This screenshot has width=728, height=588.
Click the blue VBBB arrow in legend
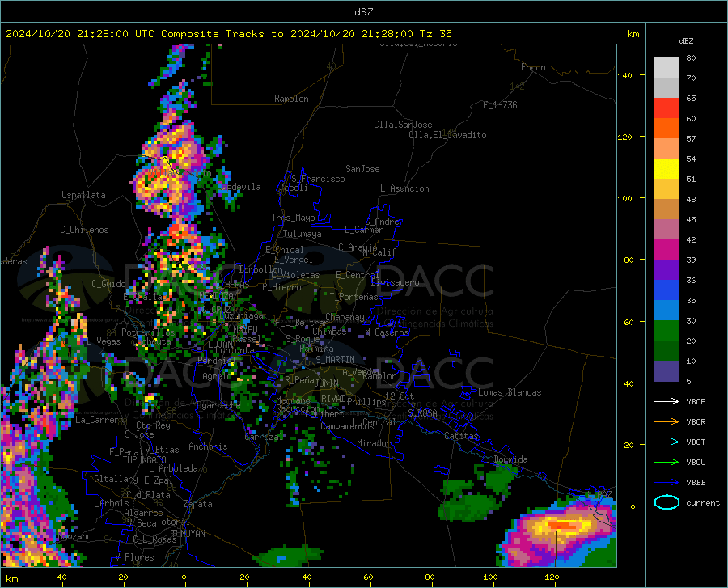[x=667, y=482]
